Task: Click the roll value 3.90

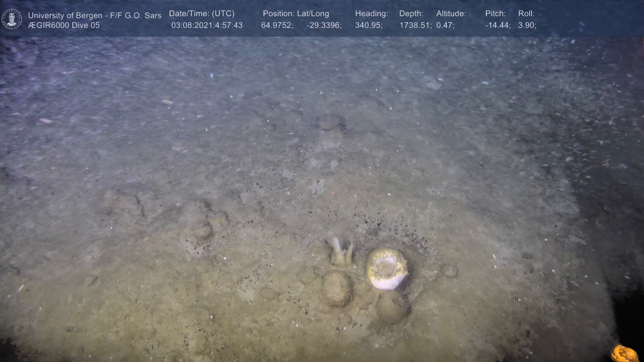Action: click(x=527, y=25)
